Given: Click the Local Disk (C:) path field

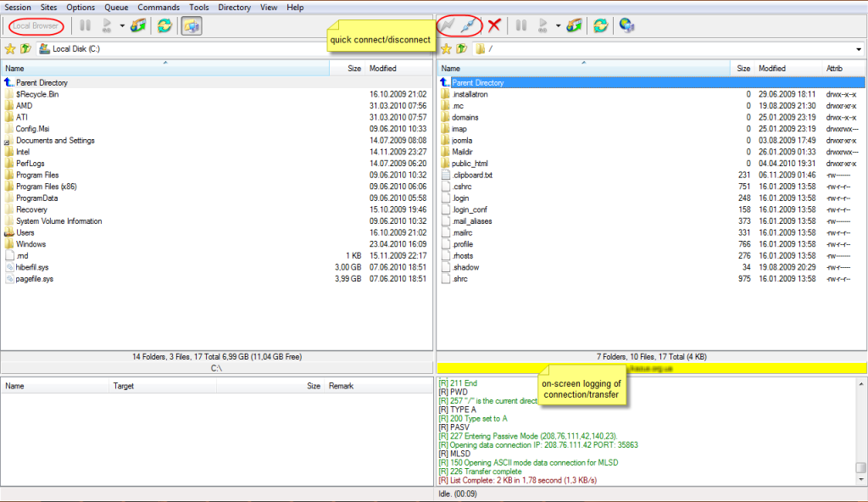Looking at the screenshot, I should [212, 49].
